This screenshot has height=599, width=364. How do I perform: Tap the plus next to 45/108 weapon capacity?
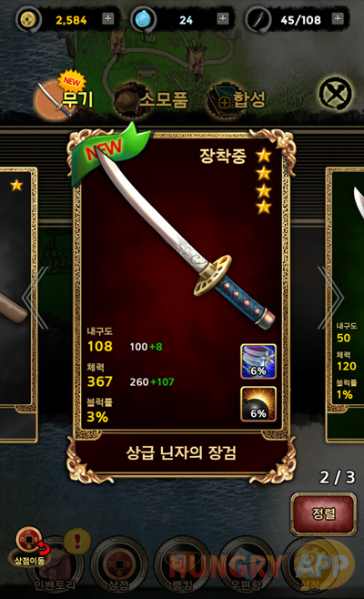[338, 18]
